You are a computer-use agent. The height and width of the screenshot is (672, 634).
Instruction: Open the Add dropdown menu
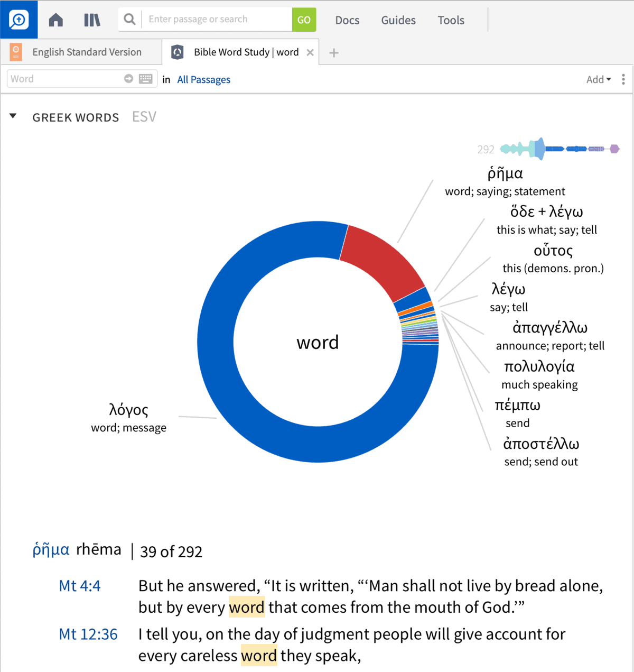click(598, 79)
